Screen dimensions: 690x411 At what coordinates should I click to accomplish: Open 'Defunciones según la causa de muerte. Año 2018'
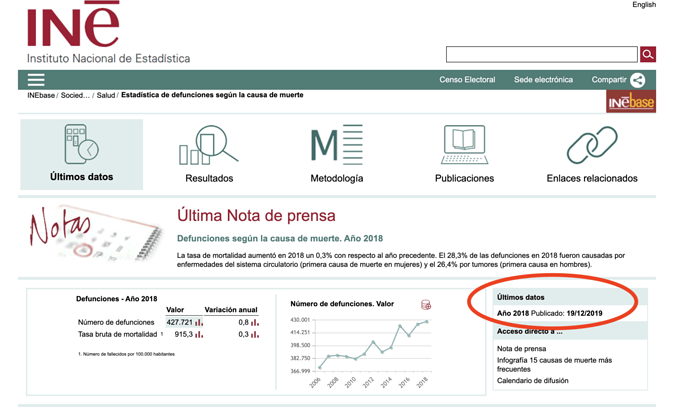280,239
